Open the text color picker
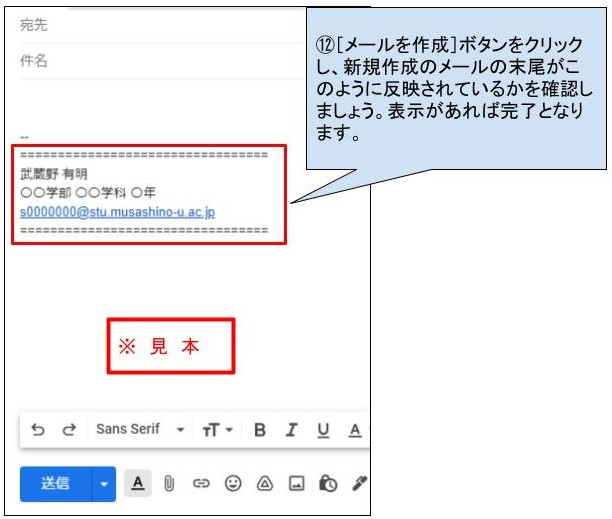The image size is (612, 519). (355, 430)
